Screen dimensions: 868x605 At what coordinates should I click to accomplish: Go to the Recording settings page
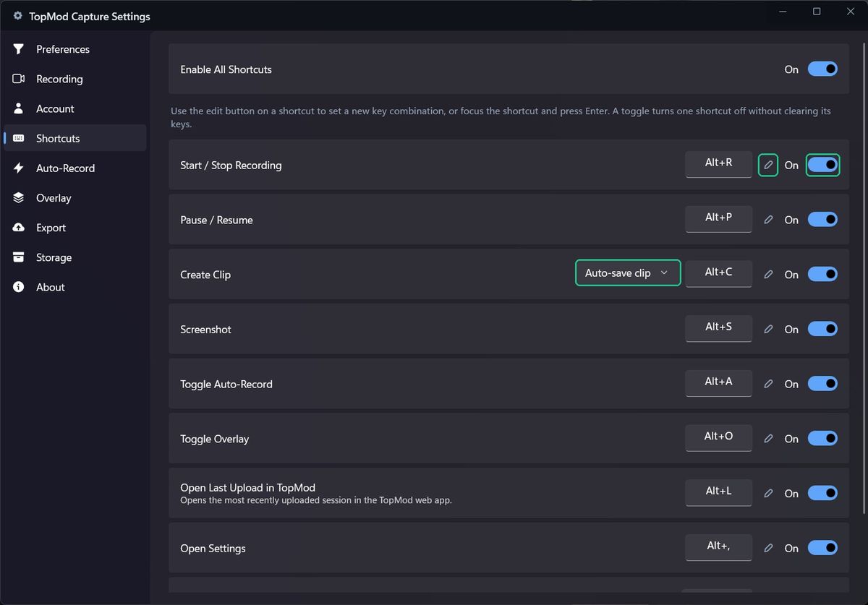[x=75, y=79]
